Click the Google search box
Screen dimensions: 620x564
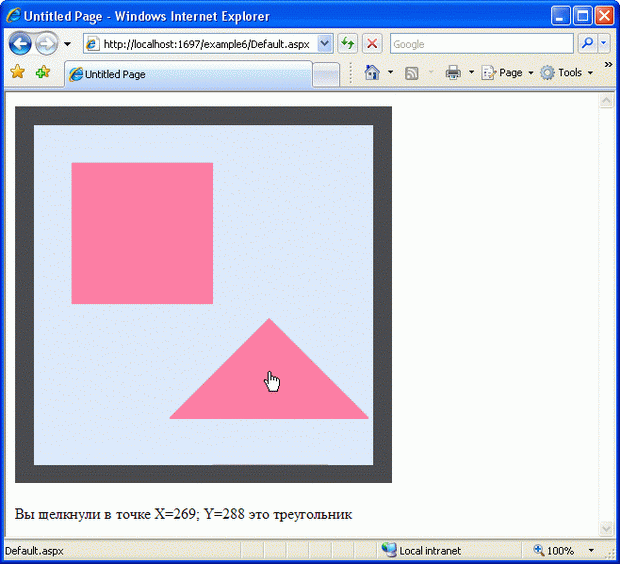(x=481, y=44)
